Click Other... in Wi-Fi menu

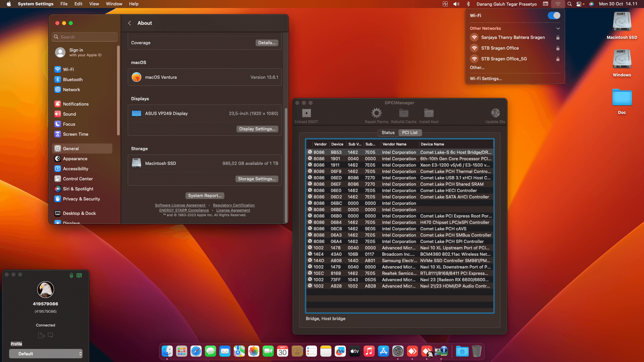pos(477,68)
